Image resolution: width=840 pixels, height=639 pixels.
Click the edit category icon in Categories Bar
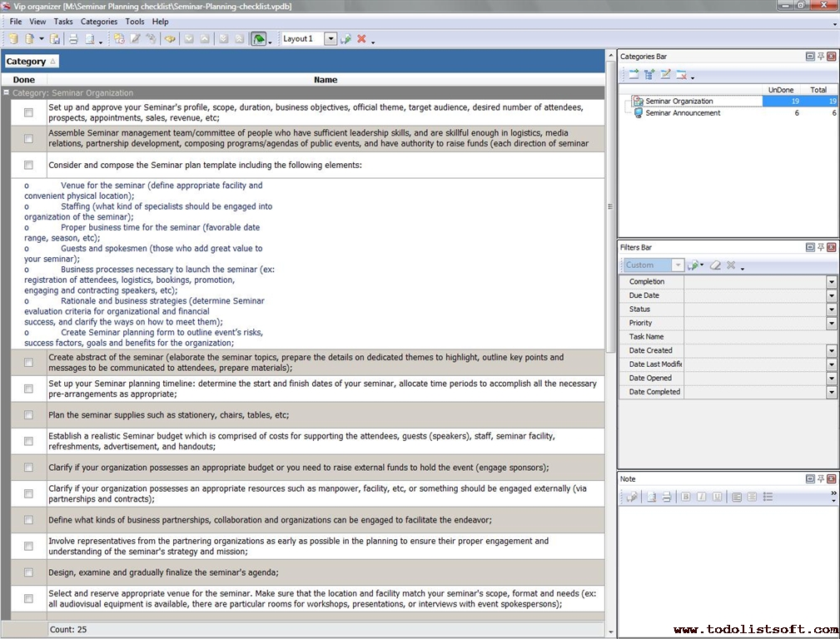click(665, 75)
